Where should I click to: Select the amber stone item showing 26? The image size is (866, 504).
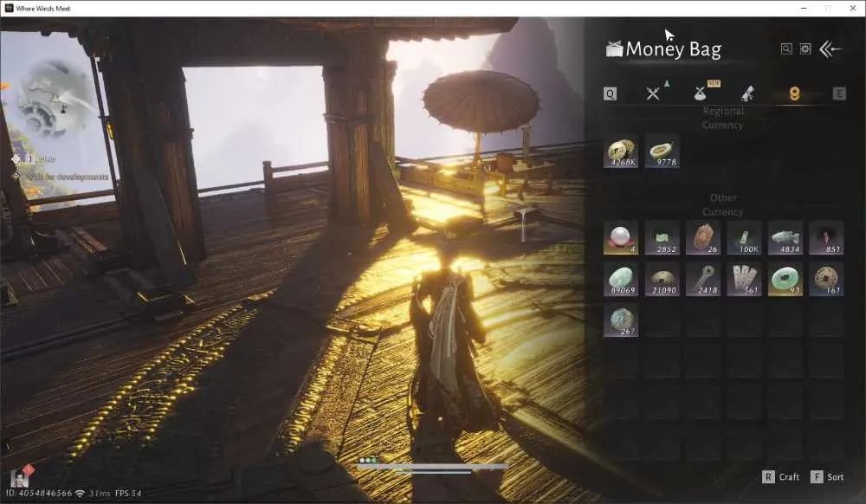coord(703,238)
